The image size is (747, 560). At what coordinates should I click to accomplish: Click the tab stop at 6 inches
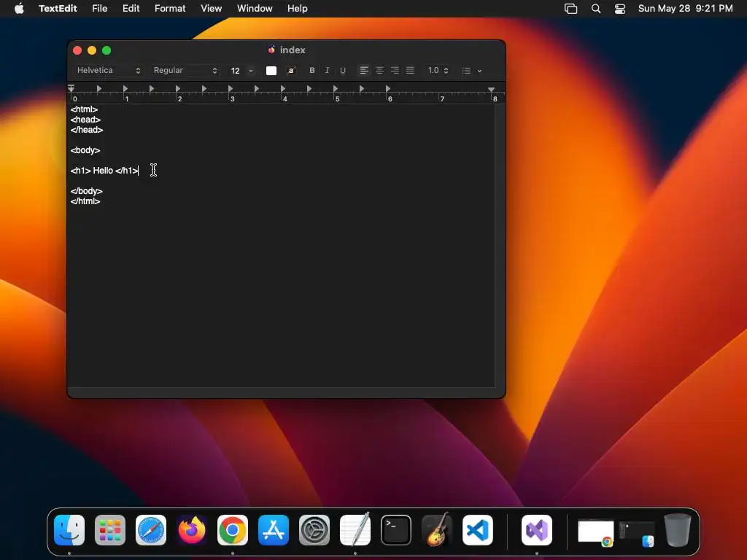[x=388, y=88]
